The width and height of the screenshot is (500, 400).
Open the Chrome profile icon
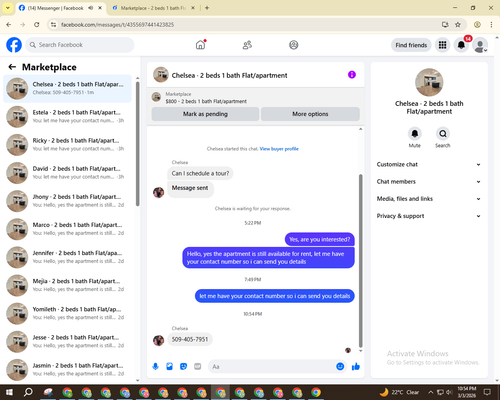pyautogui.click(x=477, y=24)
